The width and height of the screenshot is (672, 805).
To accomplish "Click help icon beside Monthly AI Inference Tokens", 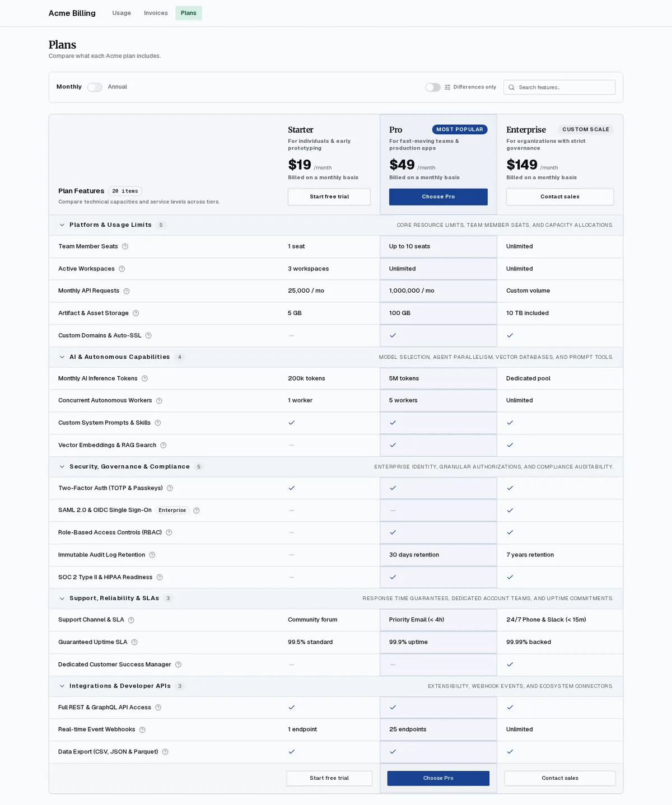I will [144, 378].
